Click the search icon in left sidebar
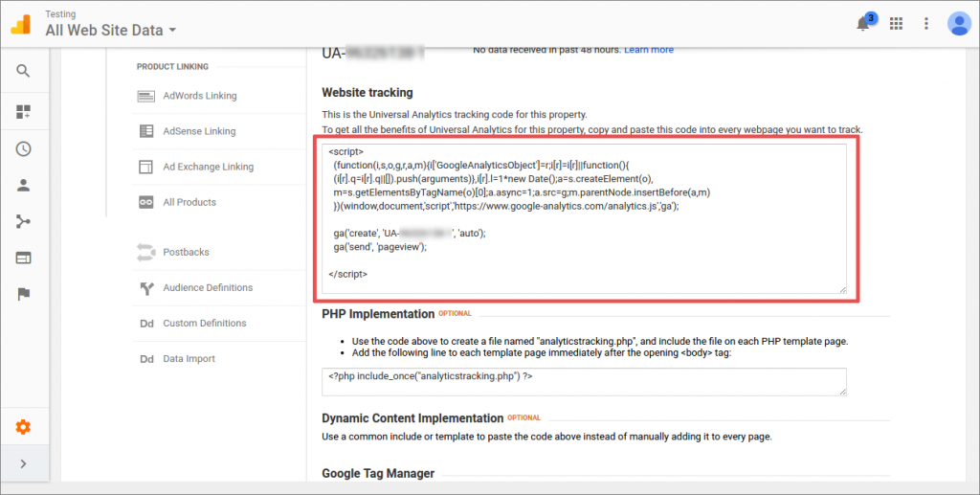980x495 pixels. [x=23, y=71]
